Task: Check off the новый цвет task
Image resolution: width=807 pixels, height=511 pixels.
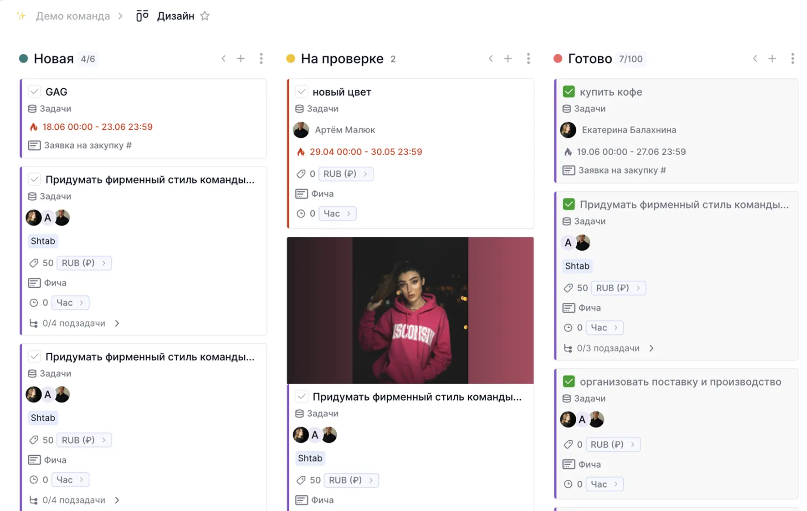Action: 301,92
